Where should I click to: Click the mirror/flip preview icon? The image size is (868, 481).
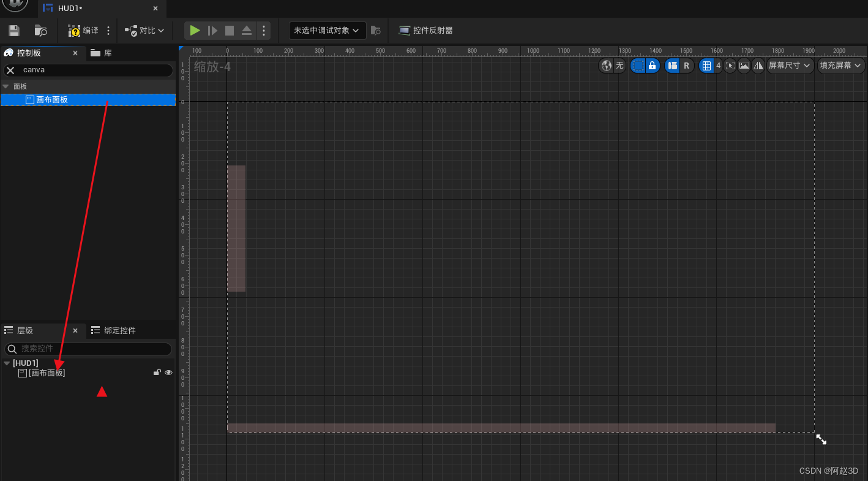click(758, 66)
